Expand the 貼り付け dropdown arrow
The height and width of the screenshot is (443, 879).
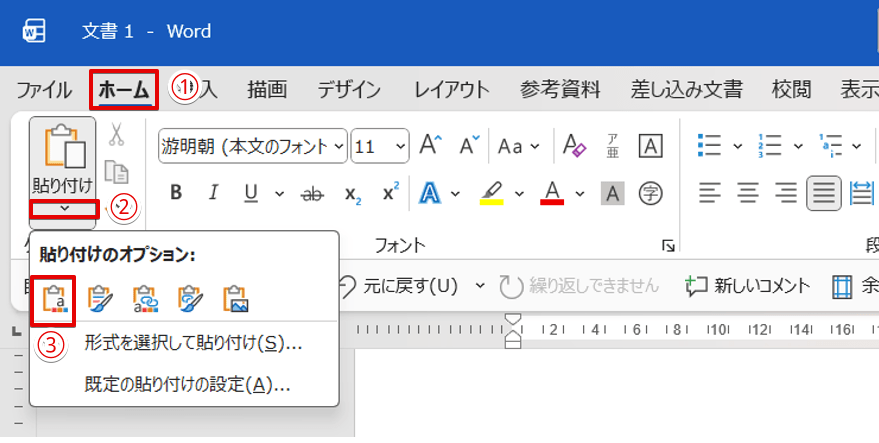coord(64,209)
